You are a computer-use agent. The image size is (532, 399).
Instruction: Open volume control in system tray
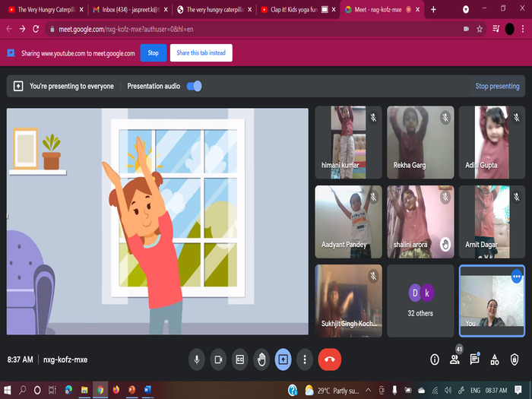(448, 390)
